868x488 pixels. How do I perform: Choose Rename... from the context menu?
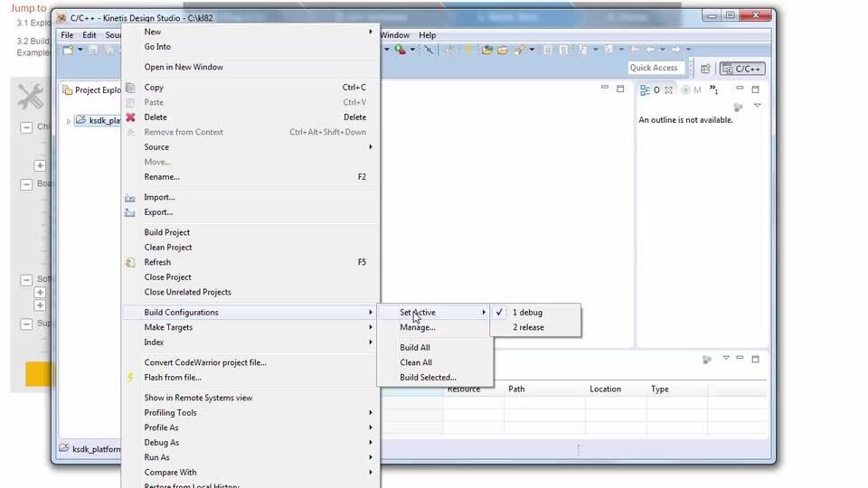(x=250, y=177)
